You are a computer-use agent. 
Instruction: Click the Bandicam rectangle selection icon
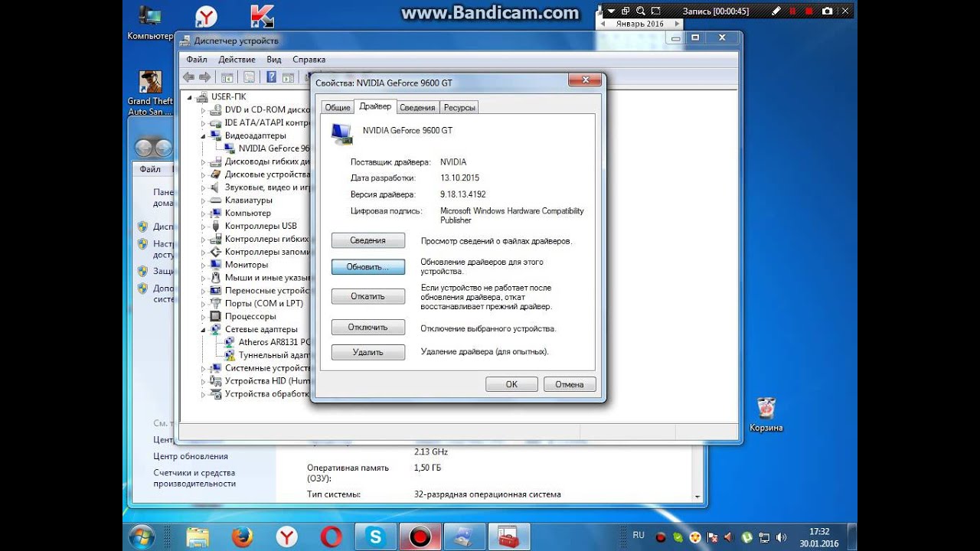tap(655, 11)
